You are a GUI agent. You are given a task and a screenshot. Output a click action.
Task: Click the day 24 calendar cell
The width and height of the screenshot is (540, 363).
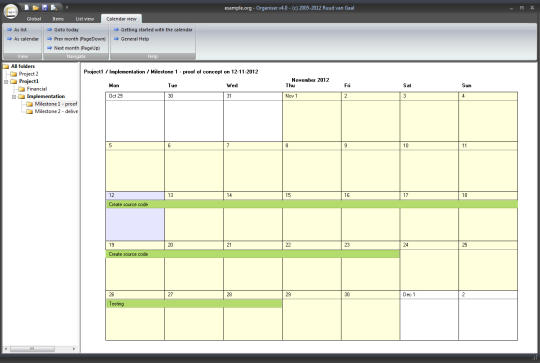(429, 266)
